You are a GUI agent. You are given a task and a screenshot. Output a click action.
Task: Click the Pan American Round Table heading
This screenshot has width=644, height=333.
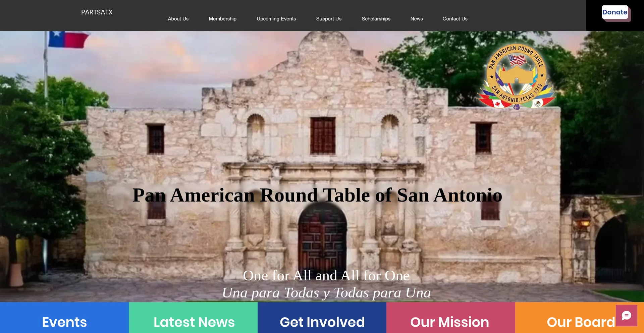317,195
